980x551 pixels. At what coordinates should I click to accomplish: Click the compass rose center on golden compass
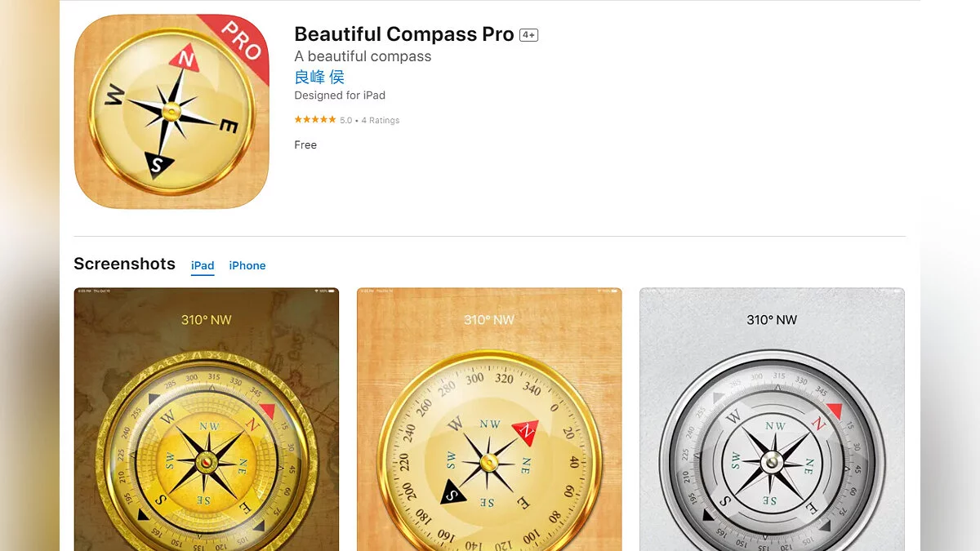[x=207, y=463]
